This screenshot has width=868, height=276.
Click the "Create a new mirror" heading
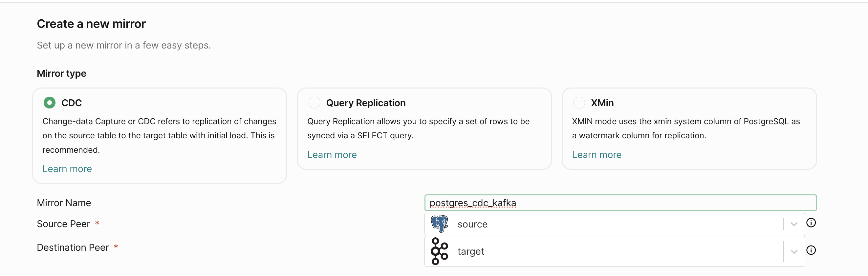(x=91, y=24)
